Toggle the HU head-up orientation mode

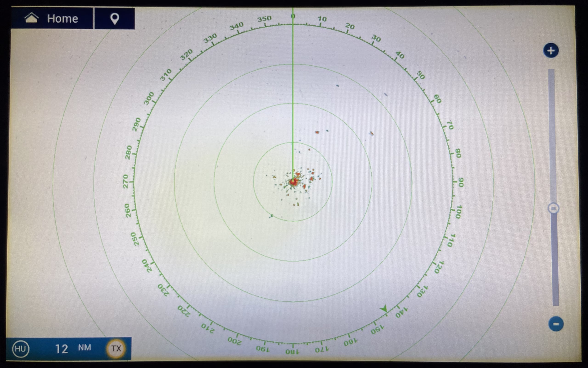coord(20,349)
